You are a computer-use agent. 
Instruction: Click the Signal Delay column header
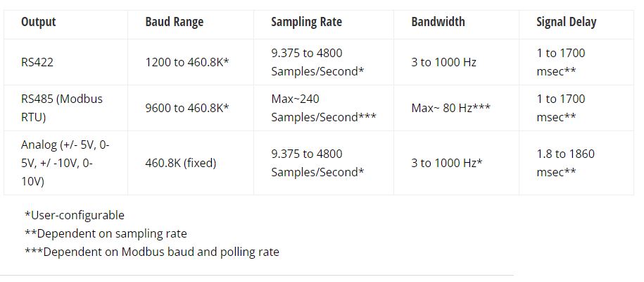click(x=566, y=22)
